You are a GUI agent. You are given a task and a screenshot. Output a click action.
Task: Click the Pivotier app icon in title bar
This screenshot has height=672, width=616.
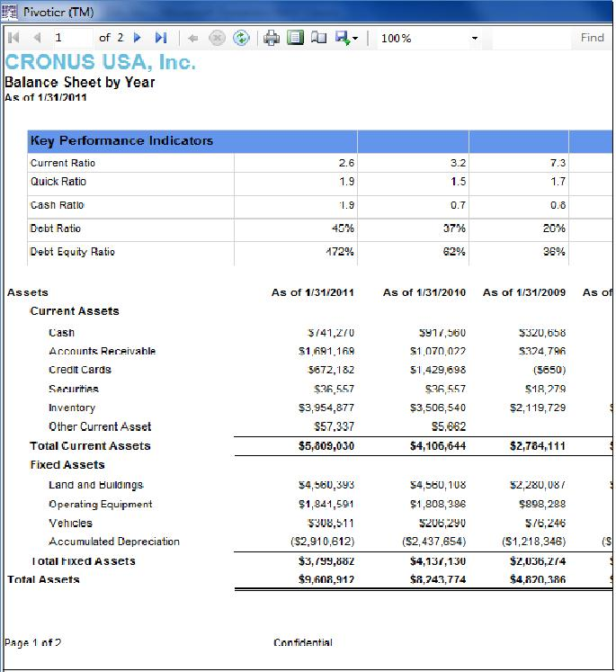point(9,12)
